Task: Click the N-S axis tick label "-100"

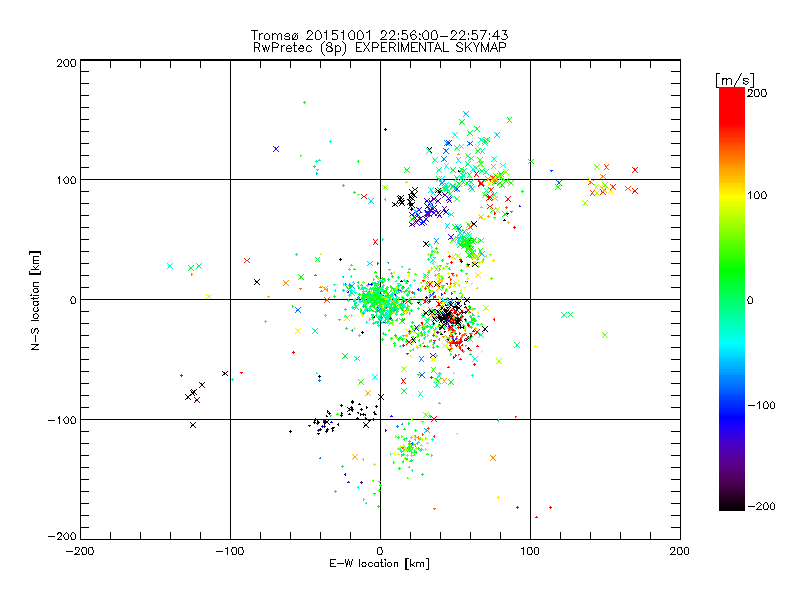Action: point(62,420)
